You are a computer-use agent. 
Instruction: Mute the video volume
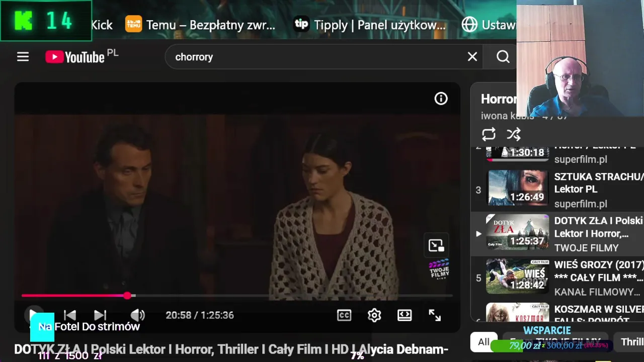pyautogui.click(x=137, y=315)
